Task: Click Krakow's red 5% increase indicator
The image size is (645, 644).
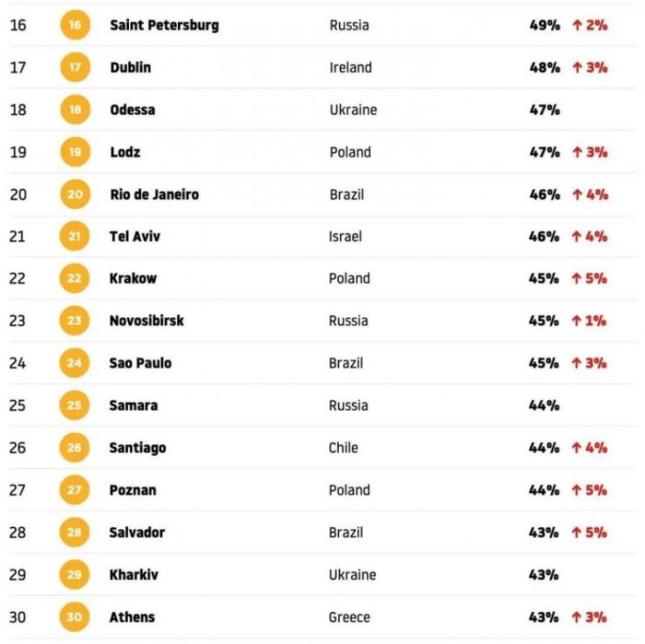Action: tap(590, 278)
